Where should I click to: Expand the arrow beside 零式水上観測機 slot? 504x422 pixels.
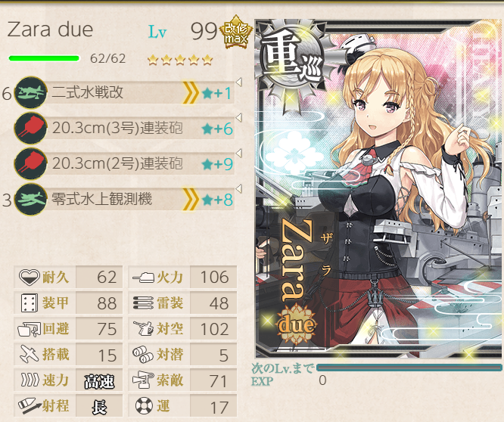click(238, 188)
